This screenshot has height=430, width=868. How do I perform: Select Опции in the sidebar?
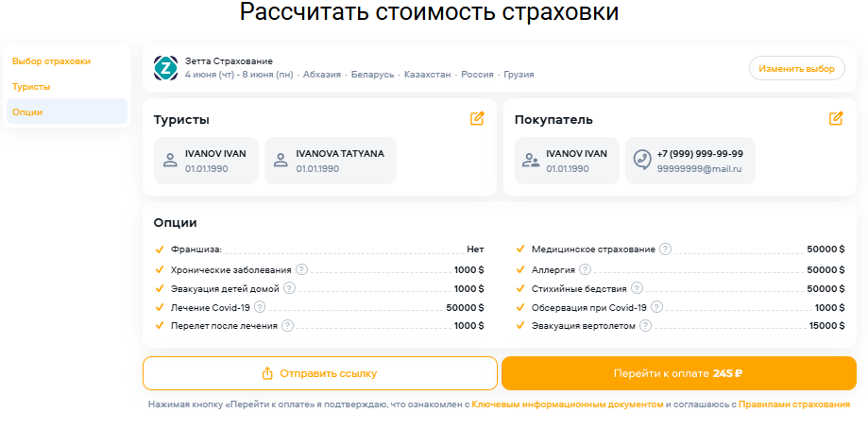coord(27,112)
